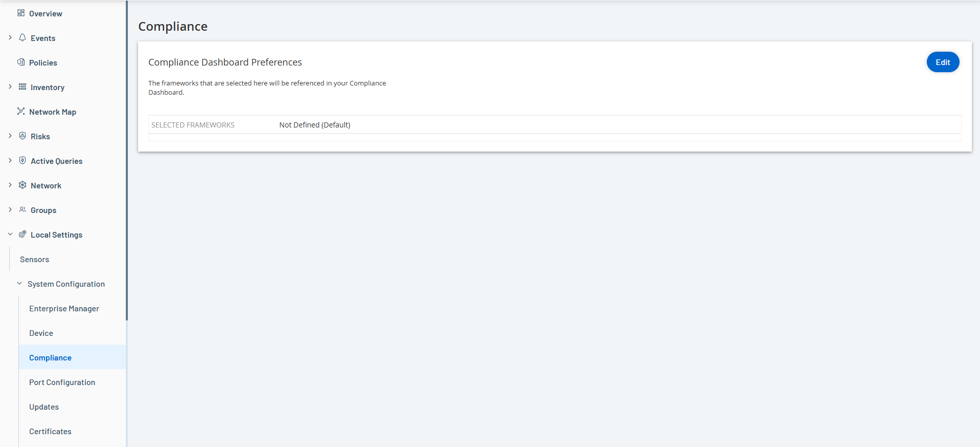Collapse the System Configuration chevron

pos(19,283)
